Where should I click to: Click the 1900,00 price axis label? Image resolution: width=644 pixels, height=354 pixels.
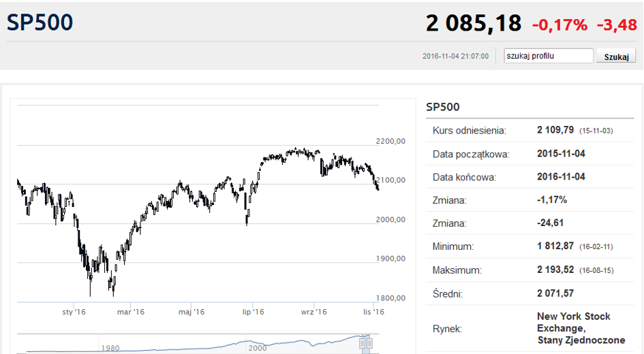pyautogui.click(x=390, y=259)
